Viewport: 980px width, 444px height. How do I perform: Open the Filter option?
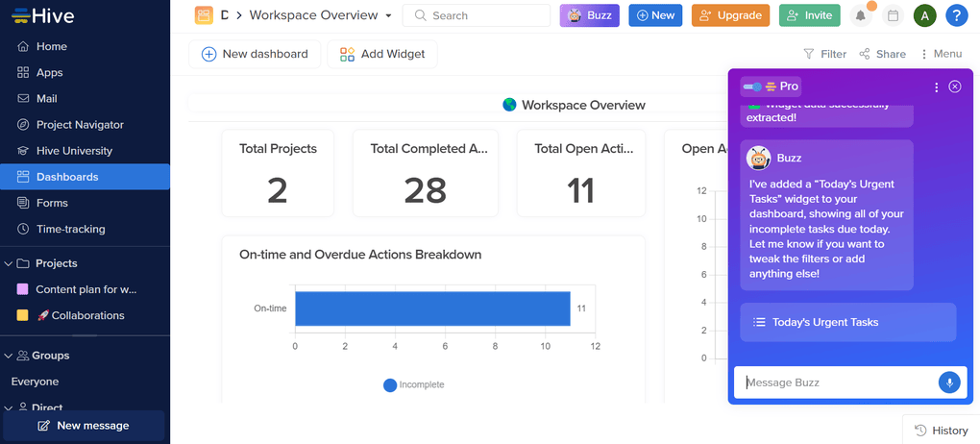(x=824, y=55)
